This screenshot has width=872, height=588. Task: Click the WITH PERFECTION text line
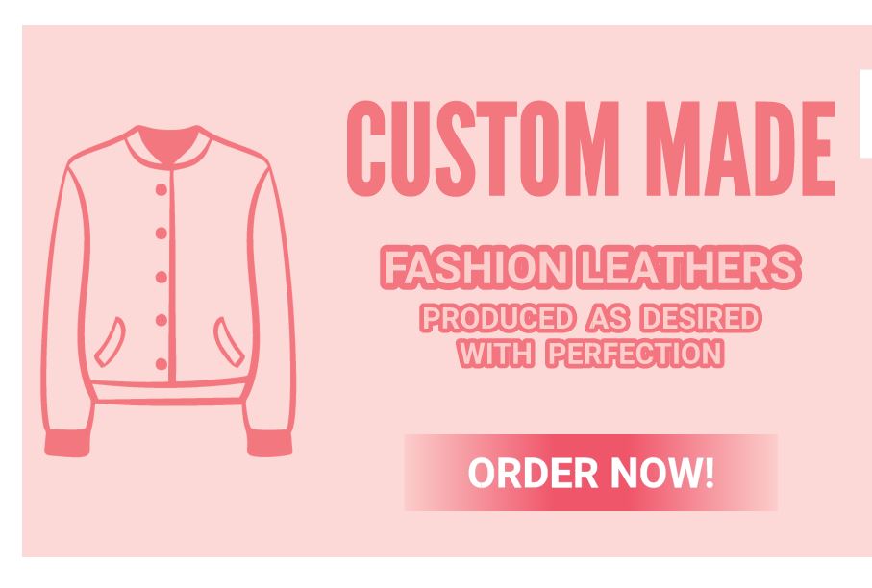pos(590,354)
